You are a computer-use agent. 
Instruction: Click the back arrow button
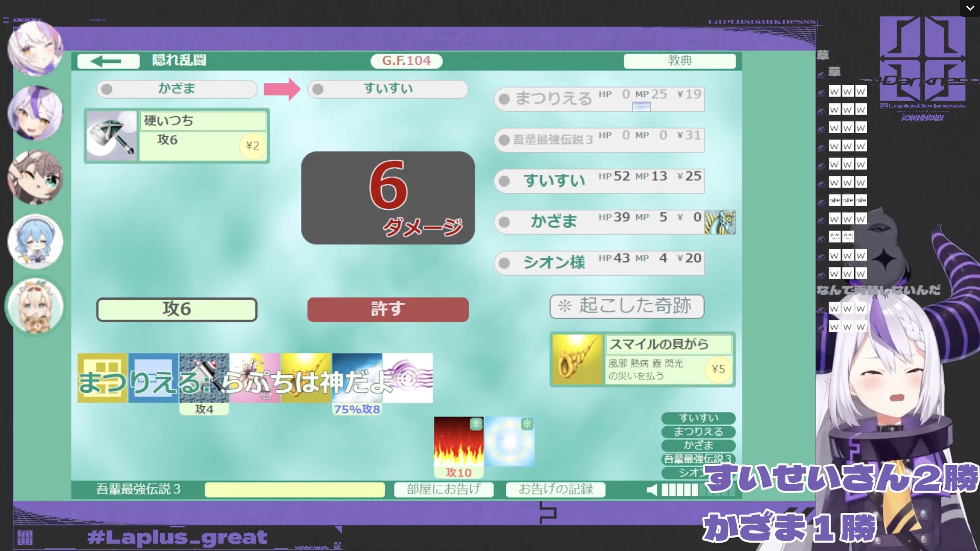point(108,61)
